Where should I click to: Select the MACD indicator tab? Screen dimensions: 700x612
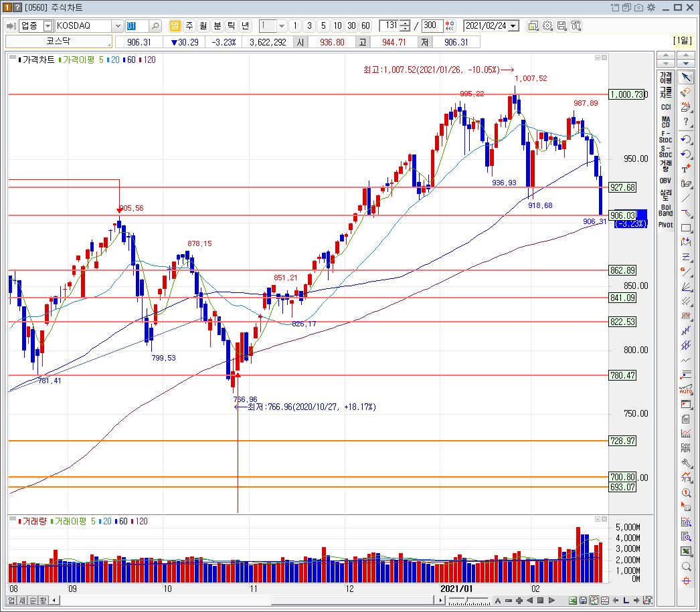[x=666, y=122]
